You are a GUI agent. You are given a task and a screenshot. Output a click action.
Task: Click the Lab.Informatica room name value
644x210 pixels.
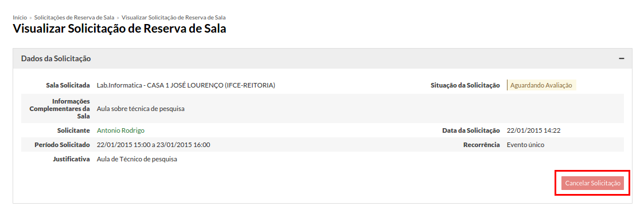186,85
